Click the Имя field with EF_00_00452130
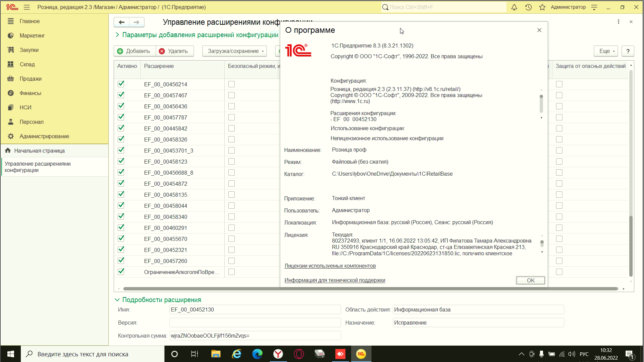This screenshot has width=644, height=362. point(255,309)
